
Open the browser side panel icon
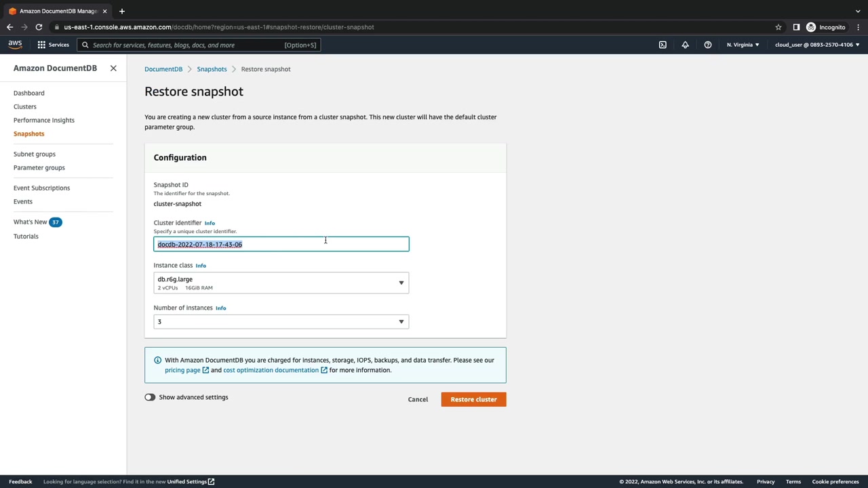(x=796, y=27)
